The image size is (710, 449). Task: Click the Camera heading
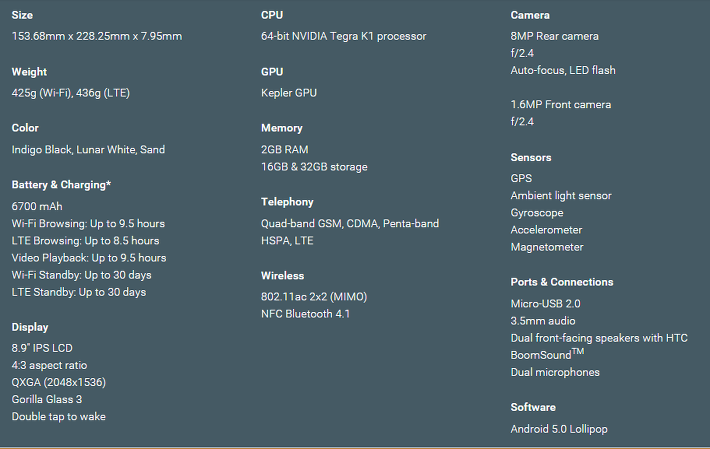click(530, 15)
